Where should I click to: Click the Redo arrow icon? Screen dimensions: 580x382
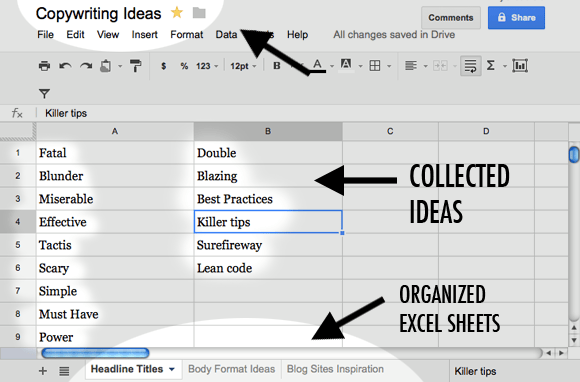tap(86, 66)
